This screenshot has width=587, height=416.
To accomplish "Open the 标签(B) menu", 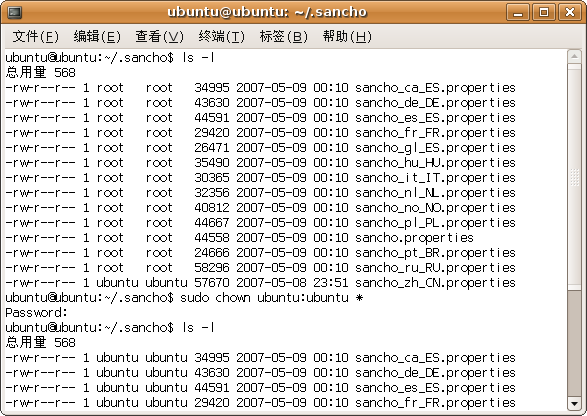I will tap(284, 36).
